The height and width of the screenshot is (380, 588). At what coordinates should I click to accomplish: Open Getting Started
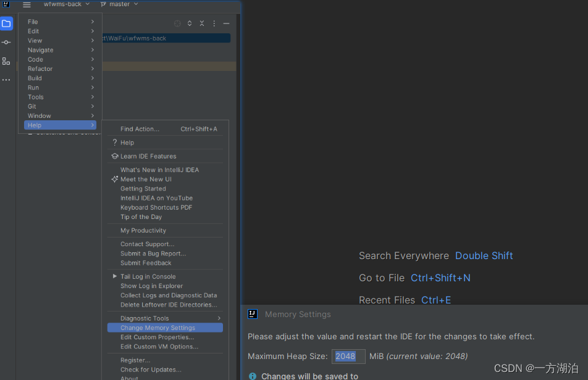pos(165,189)
